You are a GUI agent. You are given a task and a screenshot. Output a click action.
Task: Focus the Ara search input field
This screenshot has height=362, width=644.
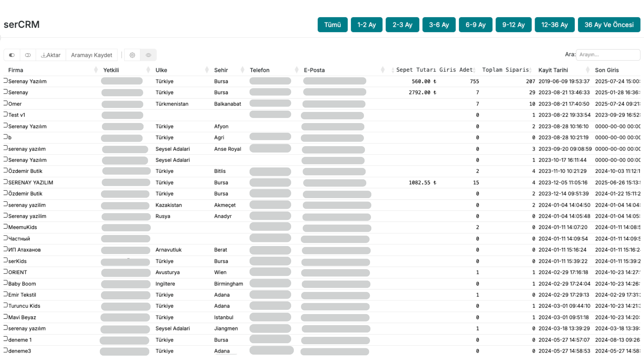point(607,55)
